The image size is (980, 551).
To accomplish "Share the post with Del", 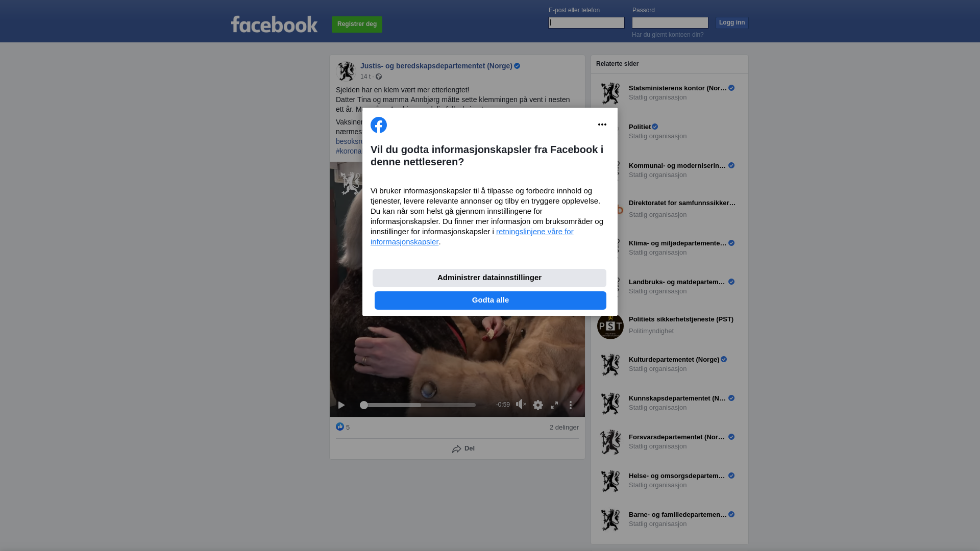I will point(463,449).
